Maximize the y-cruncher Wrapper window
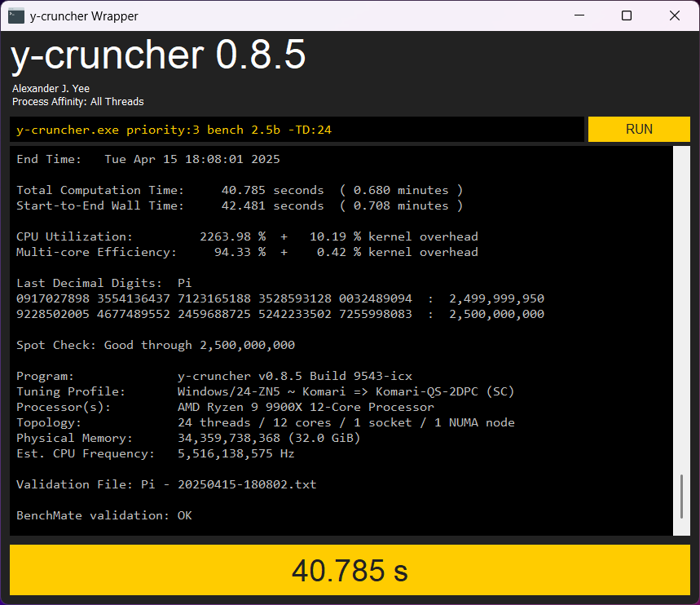The width and height of the screenshot is (700, 605). 627,15
